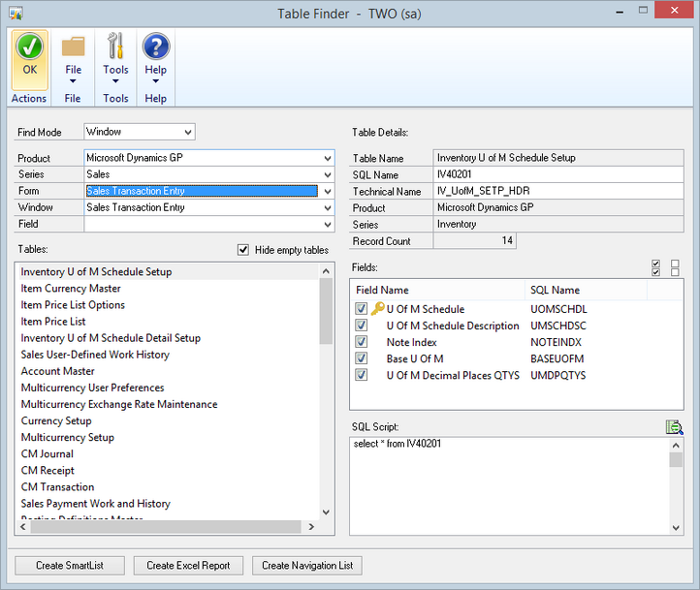Click the Create SmartList button

(x=70, y=566)
